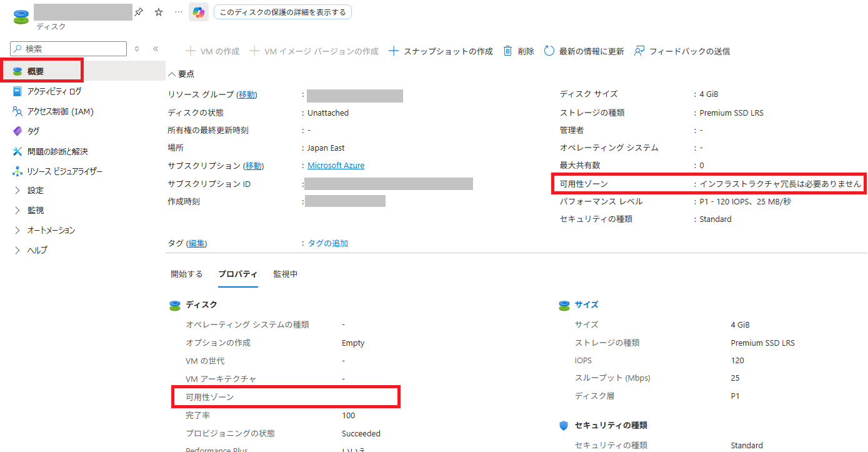Click the plus icon for スナップショットの作成

tap(394, 51)
